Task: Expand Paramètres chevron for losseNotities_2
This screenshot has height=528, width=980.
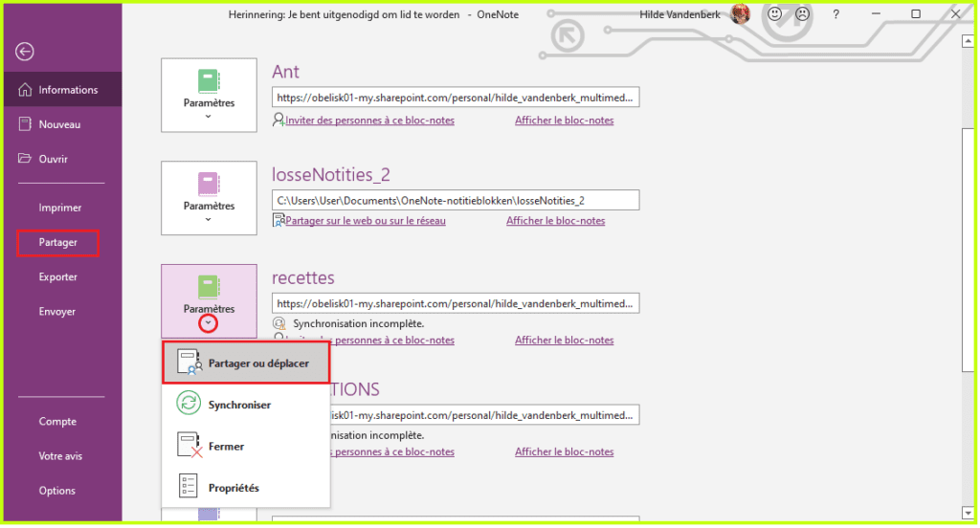Action: pyautogui.click(x=208, y=220)
